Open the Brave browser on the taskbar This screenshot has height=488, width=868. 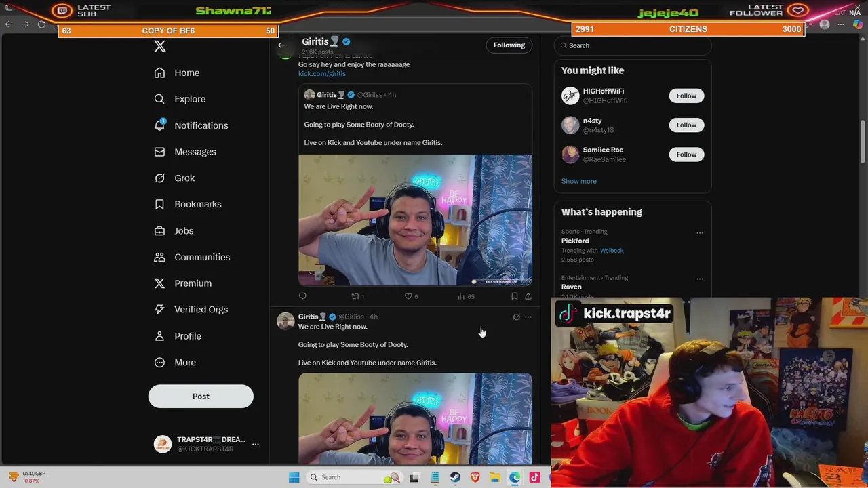coord(475,477)
